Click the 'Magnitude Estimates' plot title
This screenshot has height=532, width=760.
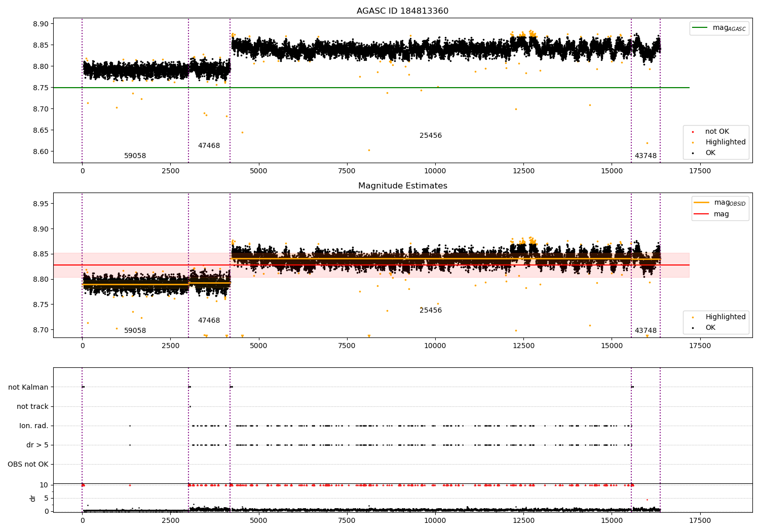click(x=402, y=186)
